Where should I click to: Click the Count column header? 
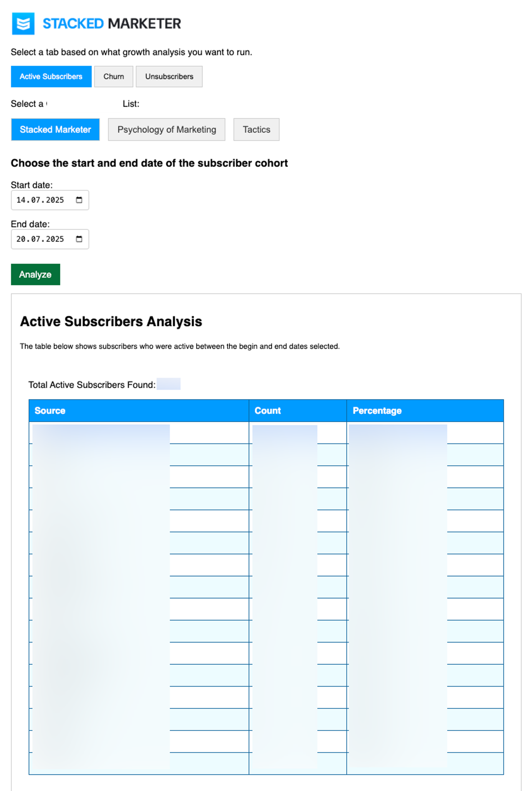pos(268,411)
